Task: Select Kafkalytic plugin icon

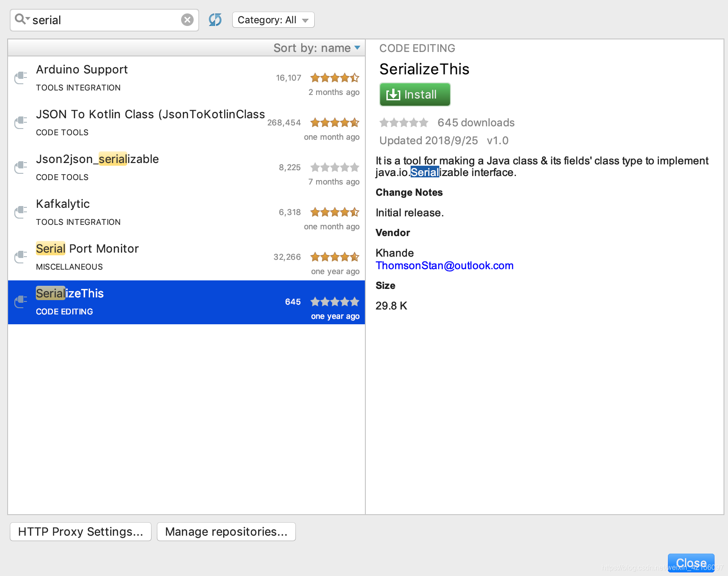Action: coord(21,212)
